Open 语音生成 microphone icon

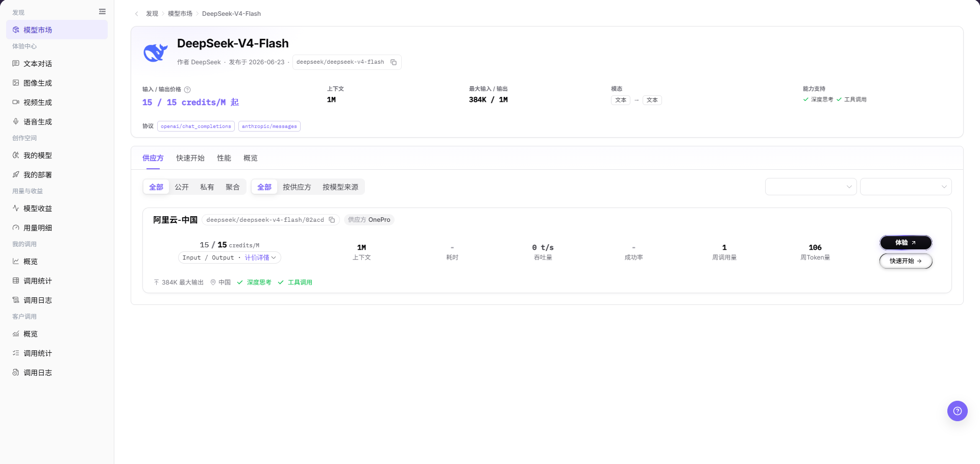pos(16,122)
